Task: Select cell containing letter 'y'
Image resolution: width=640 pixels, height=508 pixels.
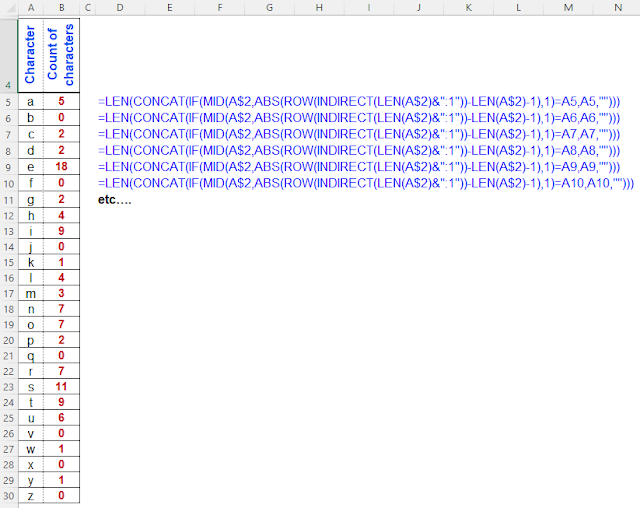Action: pos(31,480)
